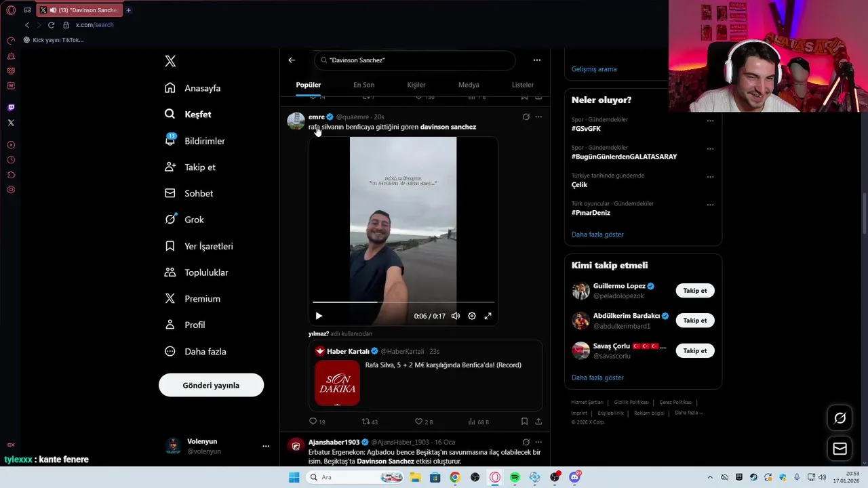The width and height of the screenshot is (868, 488).
Task: Seek on the video progress bar
Action: pos(403,302)
